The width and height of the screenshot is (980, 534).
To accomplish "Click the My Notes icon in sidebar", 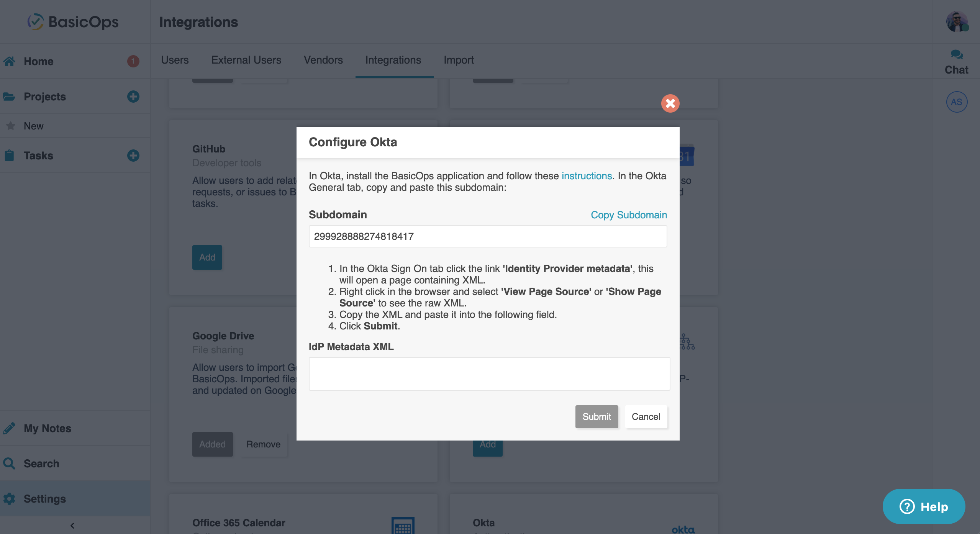I will (9, 428).
